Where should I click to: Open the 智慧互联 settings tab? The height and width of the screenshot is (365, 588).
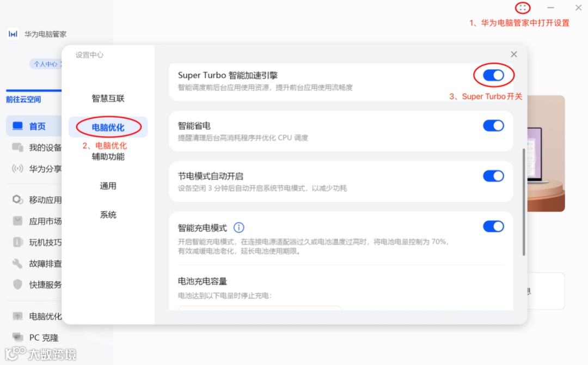pos(108,98)
